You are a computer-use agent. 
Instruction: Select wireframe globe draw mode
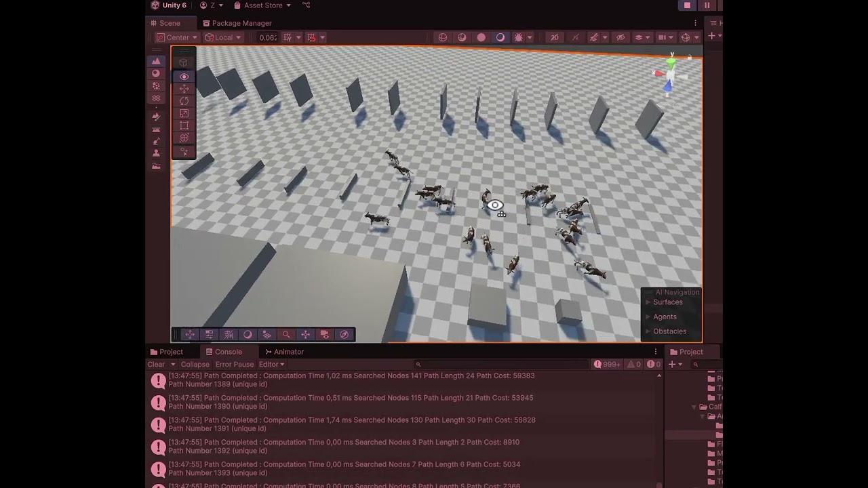pos(443,37)
